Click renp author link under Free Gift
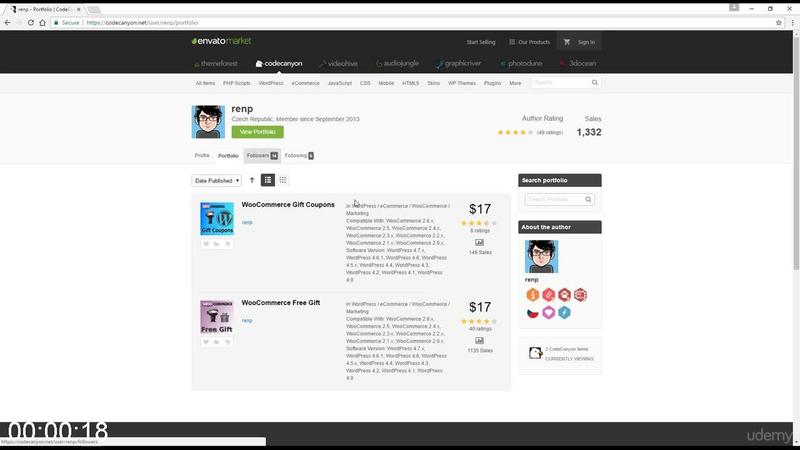 coord(247,320)
